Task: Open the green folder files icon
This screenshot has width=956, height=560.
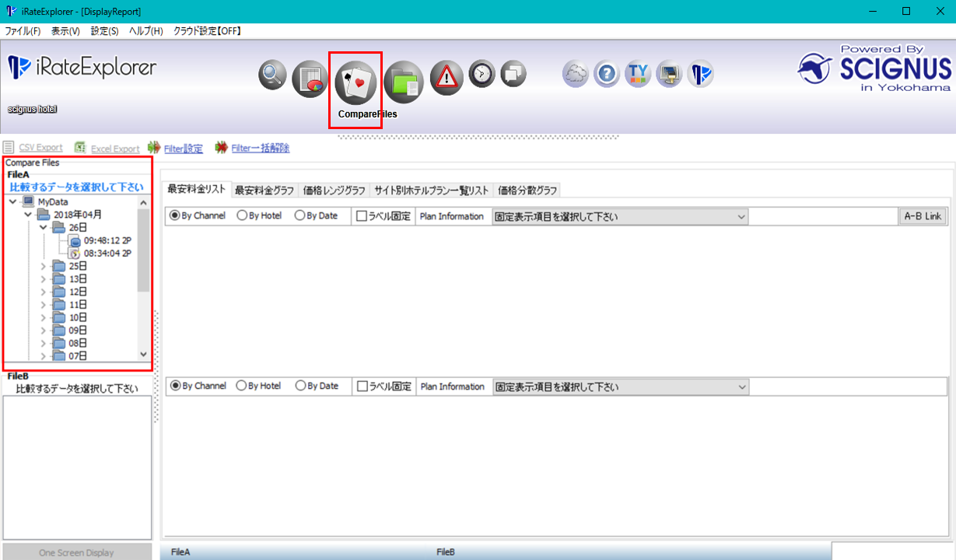Action: (x=403, y=81)
